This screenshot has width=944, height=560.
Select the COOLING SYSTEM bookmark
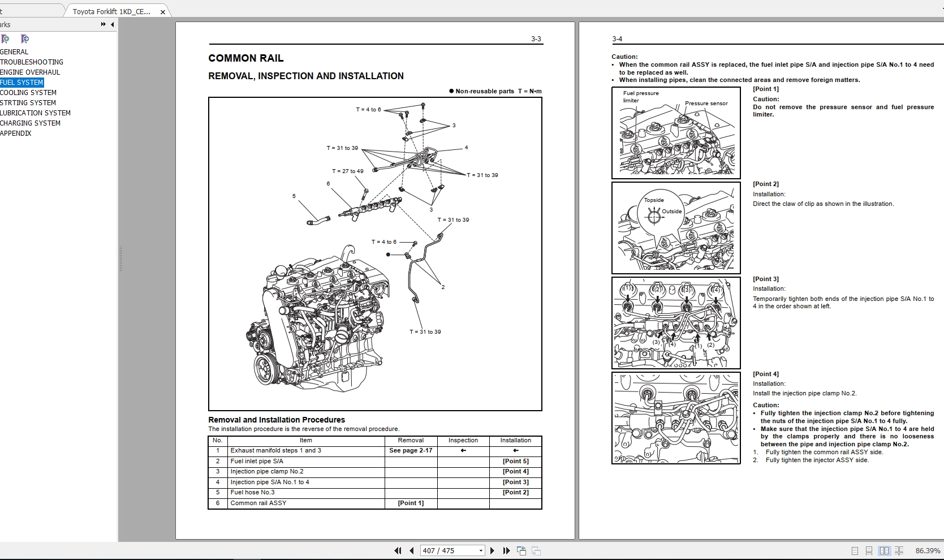point(28,92)
